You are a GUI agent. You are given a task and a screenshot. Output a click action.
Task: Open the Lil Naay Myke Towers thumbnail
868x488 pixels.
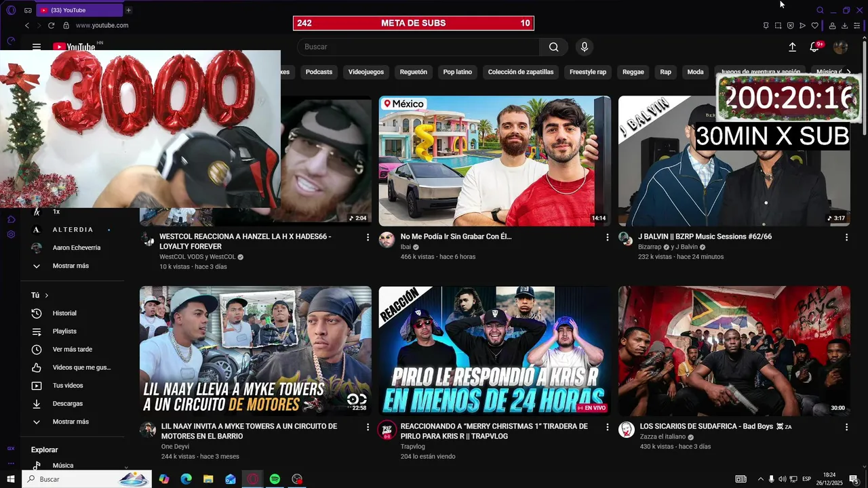pos(256,351)
